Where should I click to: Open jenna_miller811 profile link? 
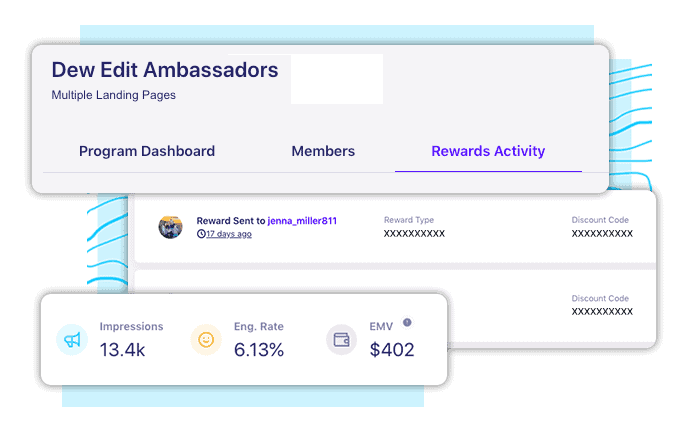point(302,221)
